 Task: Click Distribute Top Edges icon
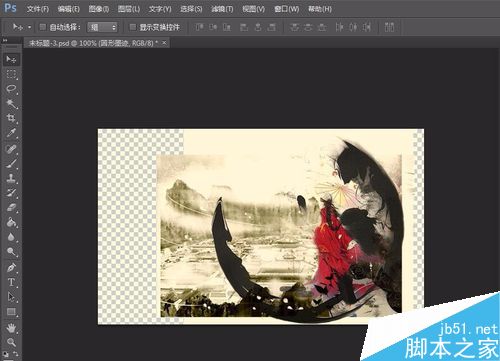[x=294, y=27]
